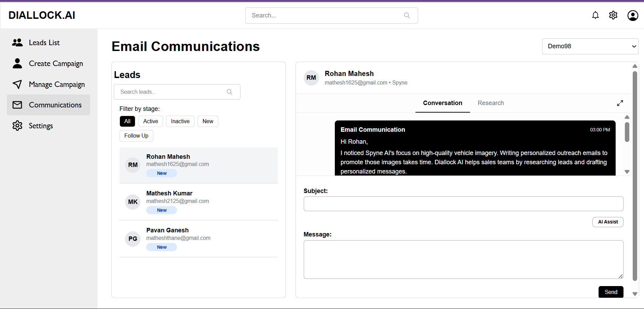Expand the conversation panel with the arrows icon

pyautogui.click(x=620, y=103)
